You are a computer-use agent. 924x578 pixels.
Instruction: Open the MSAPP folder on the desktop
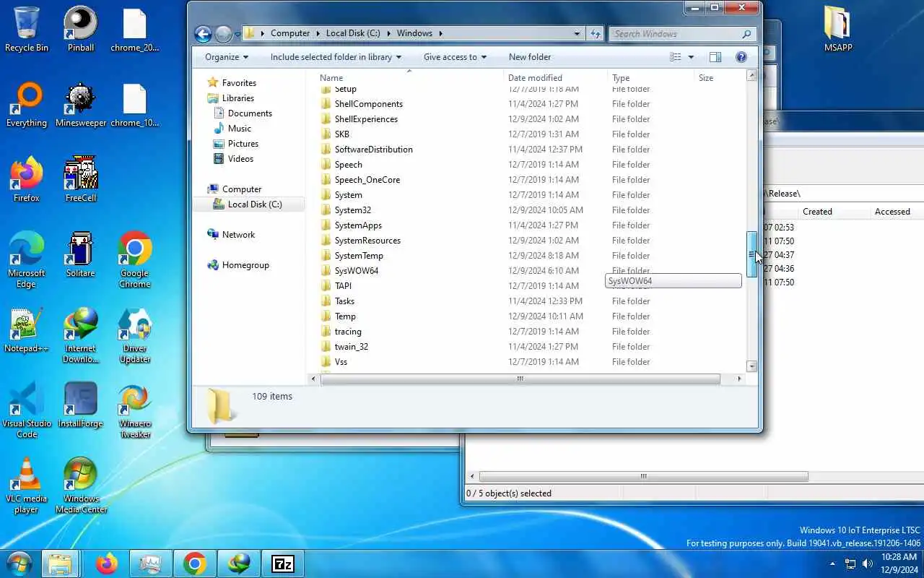(838, 30)
